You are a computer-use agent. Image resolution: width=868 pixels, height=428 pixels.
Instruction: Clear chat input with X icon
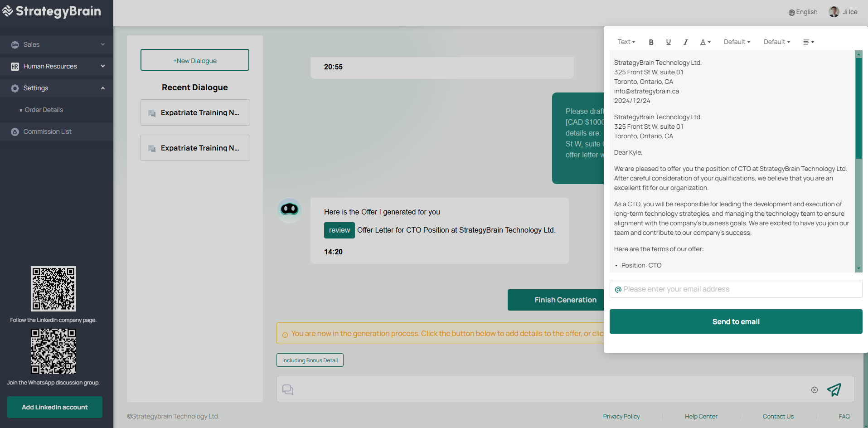pyautogui.click(x=815, y=390)
